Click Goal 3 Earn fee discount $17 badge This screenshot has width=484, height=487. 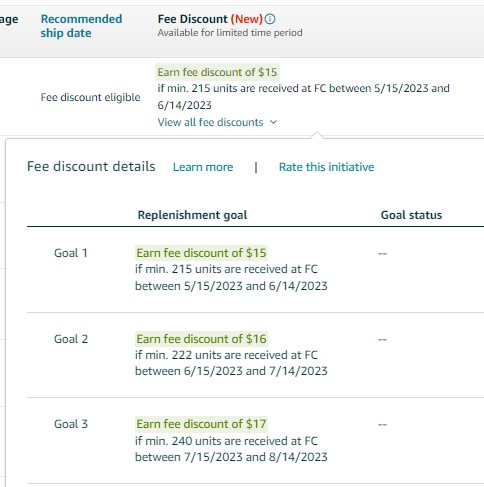point(201,424)
